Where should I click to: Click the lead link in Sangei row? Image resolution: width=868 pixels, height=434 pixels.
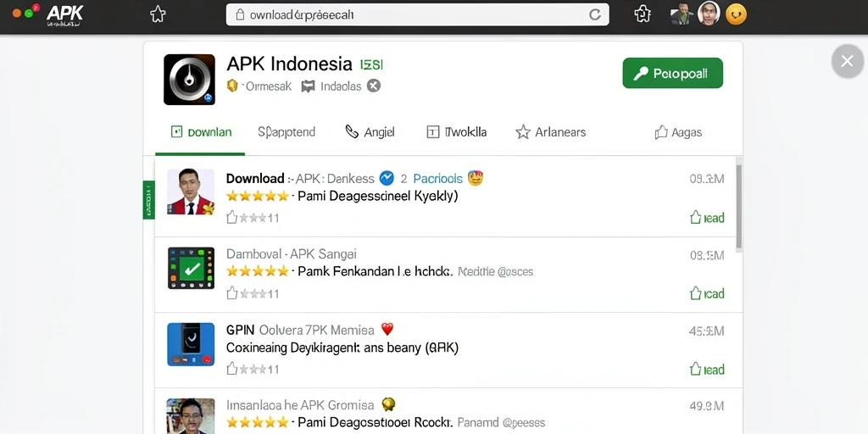point(707,293)
